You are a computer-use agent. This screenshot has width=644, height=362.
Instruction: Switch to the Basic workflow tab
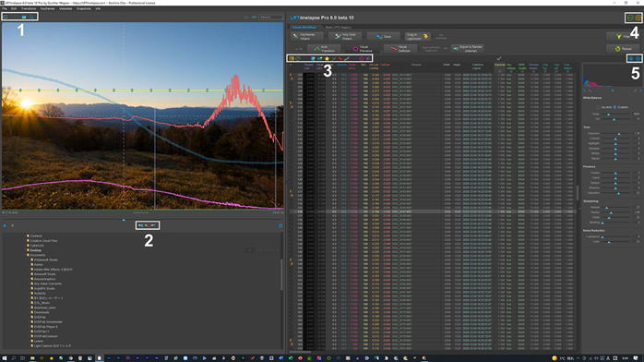[338, 28]
